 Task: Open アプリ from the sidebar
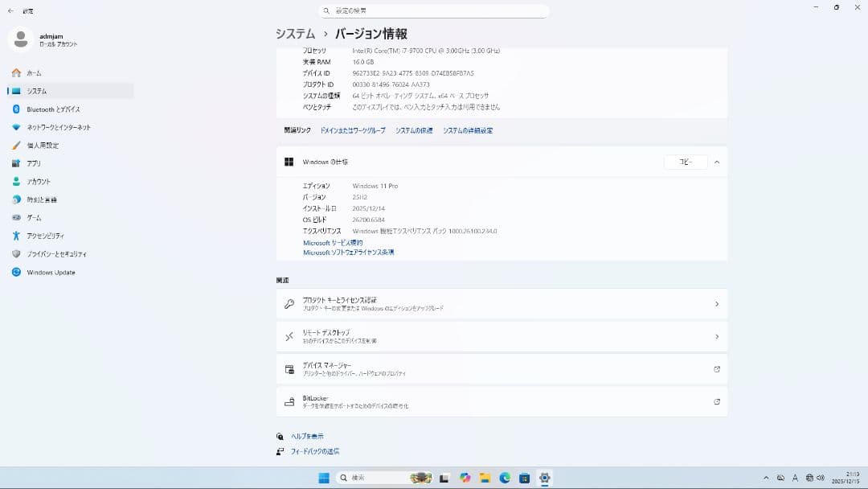pos(36,163)
